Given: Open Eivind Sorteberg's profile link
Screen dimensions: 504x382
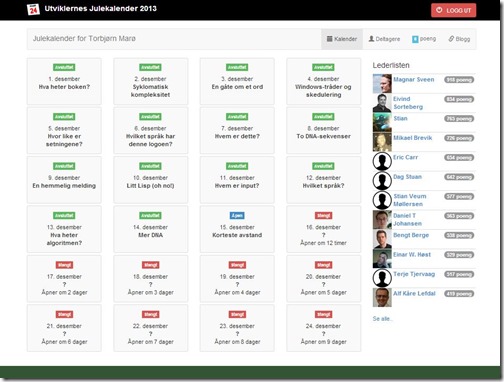Looking at the screenshot, I should (x=408, y=103).
